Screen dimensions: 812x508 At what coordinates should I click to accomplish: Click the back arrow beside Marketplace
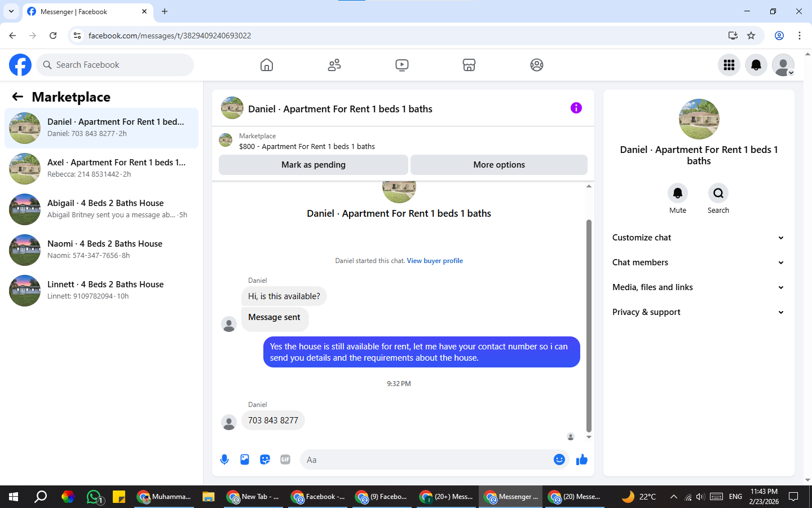pos(17,97)
